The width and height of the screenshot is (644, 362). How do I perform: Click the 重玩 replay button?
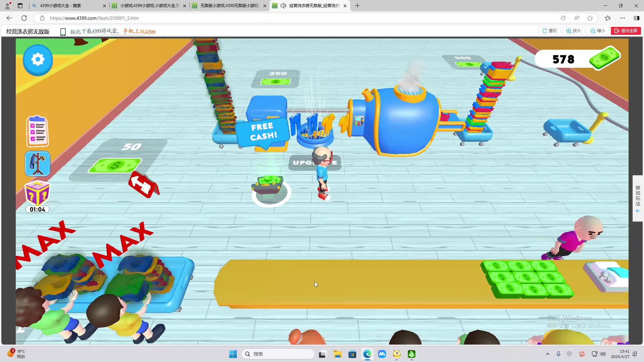(x=549, y=31)
